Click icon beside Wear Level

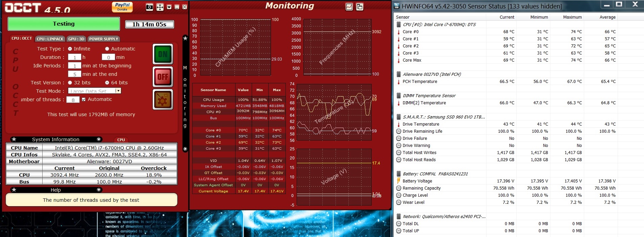click(399, 202)
